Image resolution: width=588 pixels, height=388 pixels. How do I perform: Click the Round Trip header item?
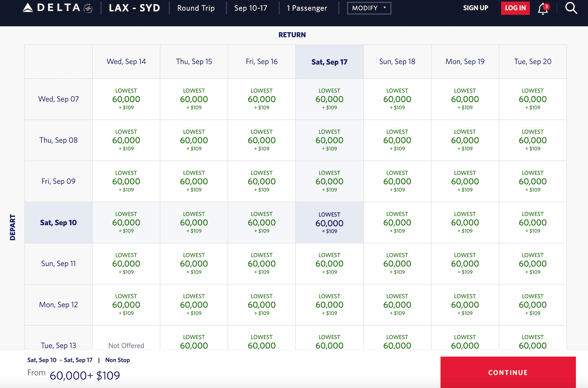click(196, 8)
